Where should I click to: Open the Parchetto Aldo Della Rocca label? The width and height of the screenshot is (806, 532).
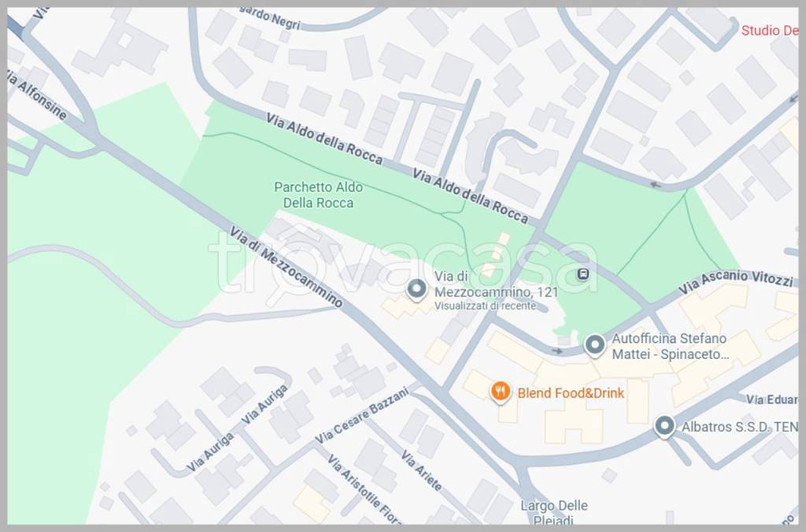318,195
